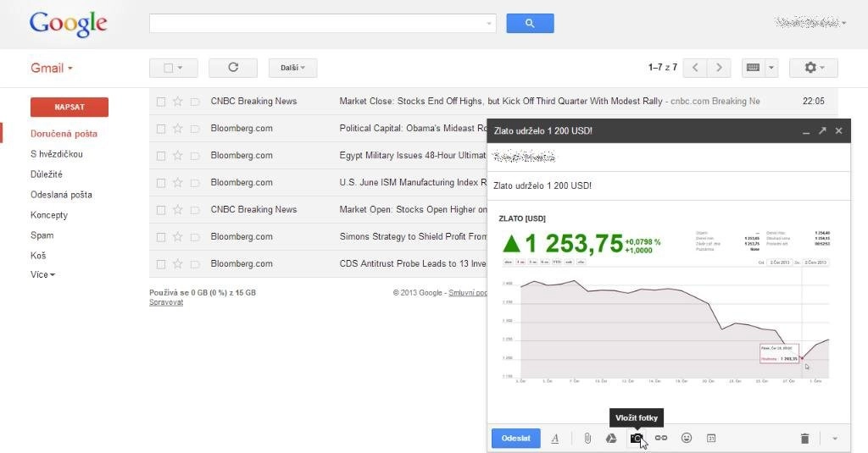Star the Egypt Military Bloomberg email

[x=178, y=156]
